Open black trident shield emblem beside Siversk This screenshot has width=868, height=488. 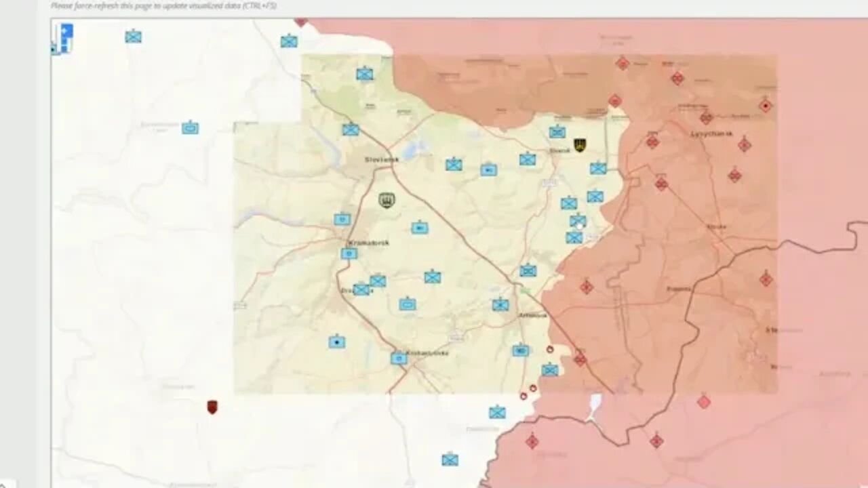click(x=580, y=144)
